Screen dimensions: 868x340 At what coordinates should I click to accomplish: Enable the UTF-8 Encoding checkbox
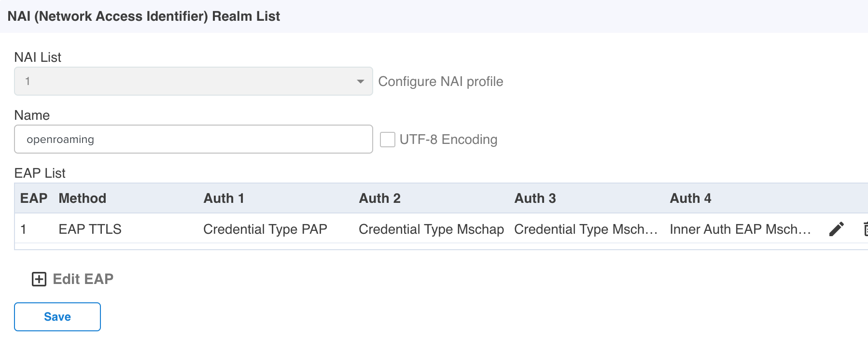[388, 140]
